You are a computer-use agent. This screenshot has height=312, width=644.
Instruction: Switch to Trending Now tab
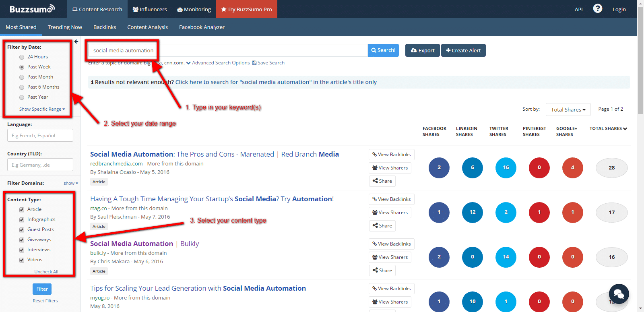65,27
